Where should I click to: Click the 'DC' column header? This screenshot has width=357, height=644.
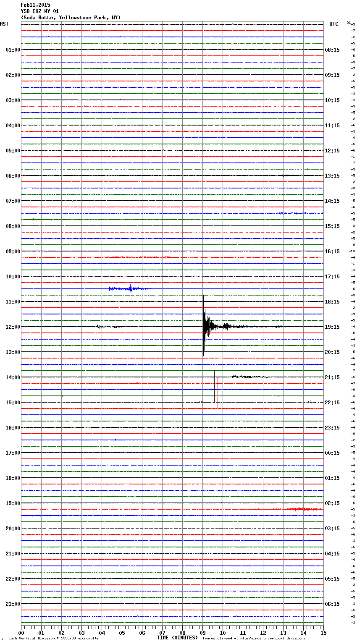click(349, 23)
